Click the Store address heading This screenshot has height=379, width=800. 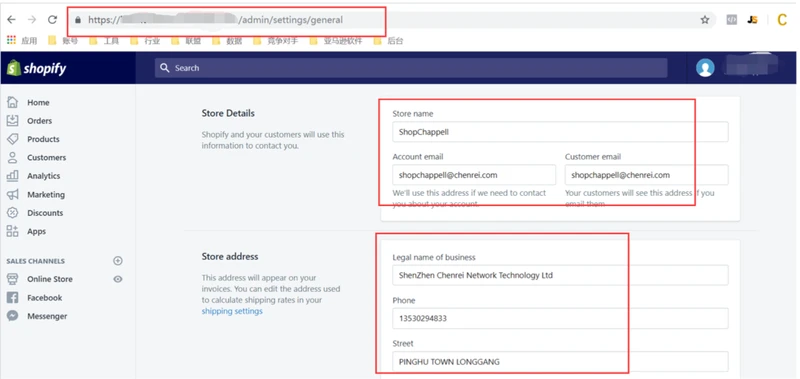coord(230,256)
